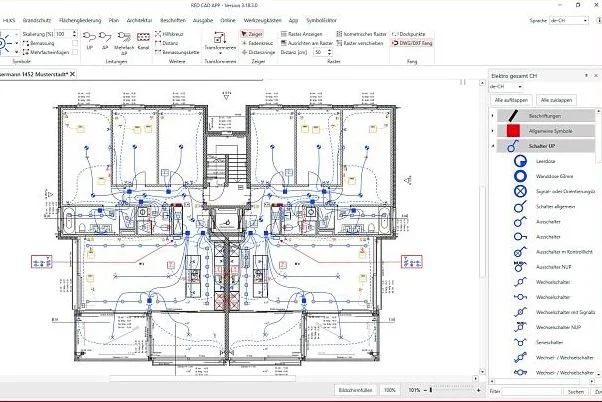
Task: Toggle Raster Anzeigen
Action: click(301, 34)
